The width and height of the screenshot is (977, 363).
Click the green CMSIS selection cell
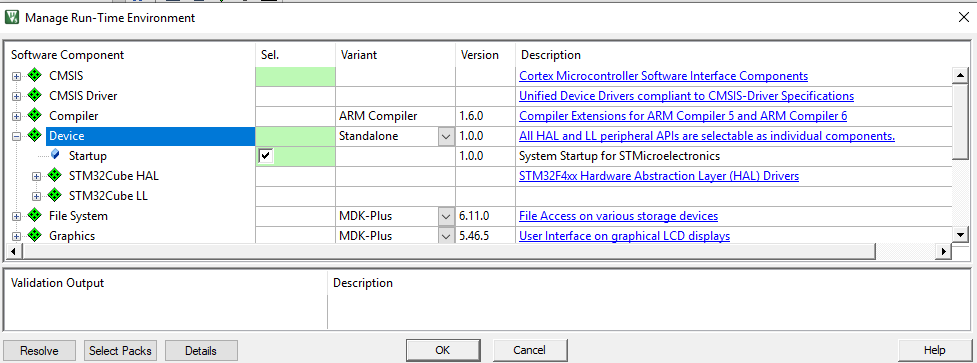point(295,77)
